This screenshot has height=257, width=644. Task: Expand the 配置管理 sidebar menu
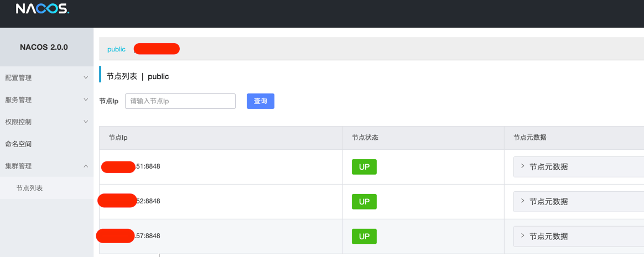coord(46,78)
